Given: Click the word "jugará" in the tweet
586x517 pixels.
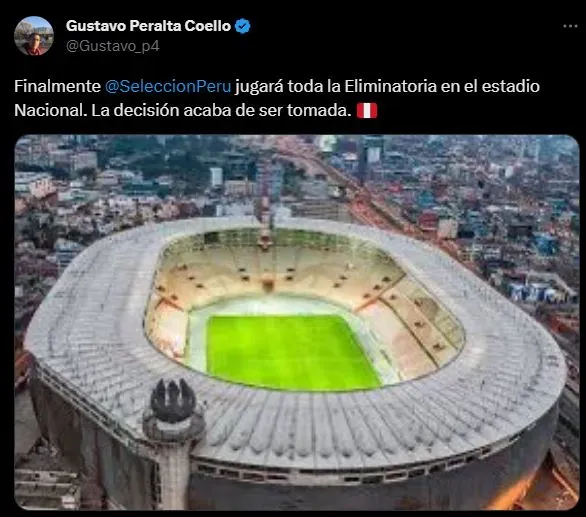Looking at the screenshot, I should 259,87.
